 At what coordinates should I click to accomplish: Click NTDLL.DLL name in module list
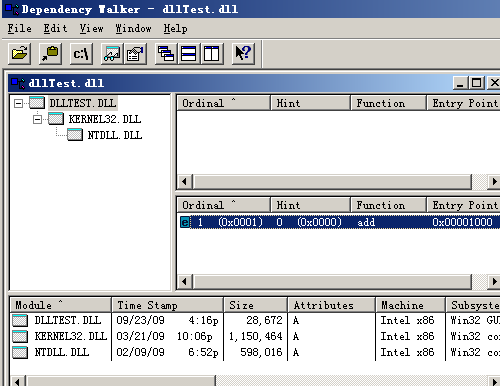pyautogui.click(x=62, y=352)
